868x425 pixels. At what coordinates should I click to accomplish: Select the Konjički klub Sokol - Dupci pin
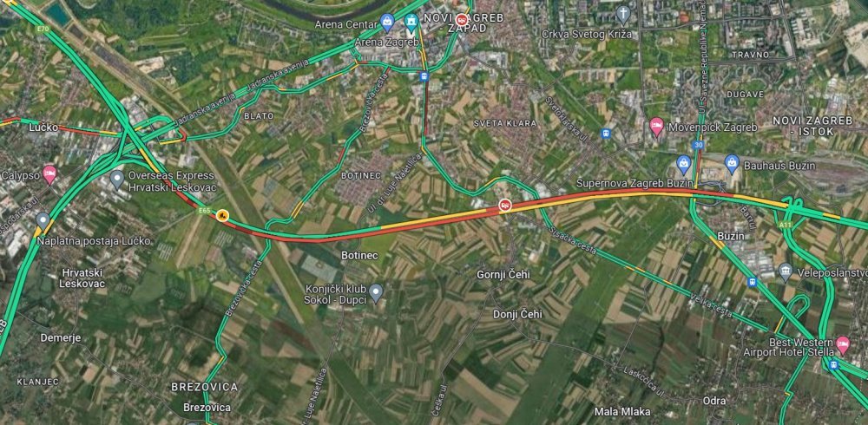376,291
